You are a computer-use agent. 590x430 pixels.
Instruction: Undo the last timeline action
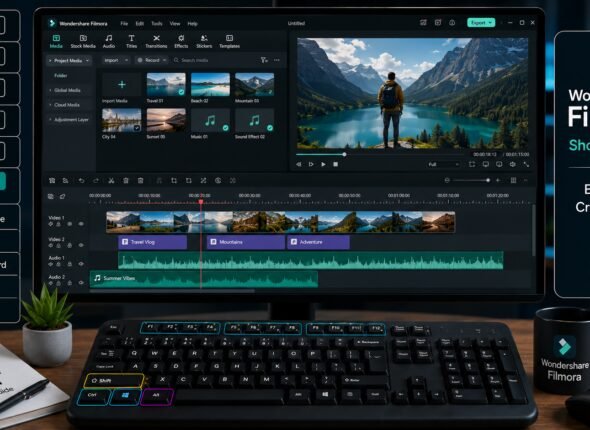click(81, 181)
